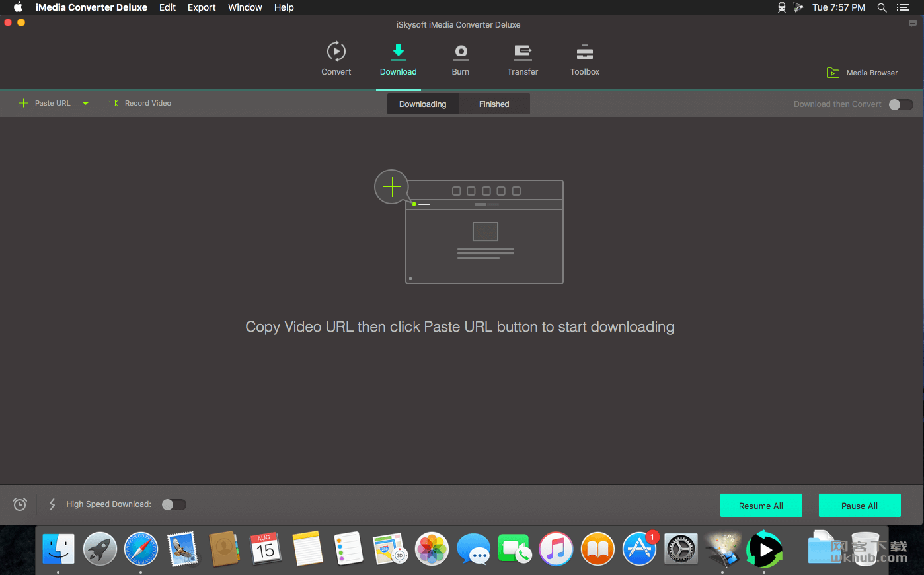Open the Toolbox section

[x=585, y=59]
